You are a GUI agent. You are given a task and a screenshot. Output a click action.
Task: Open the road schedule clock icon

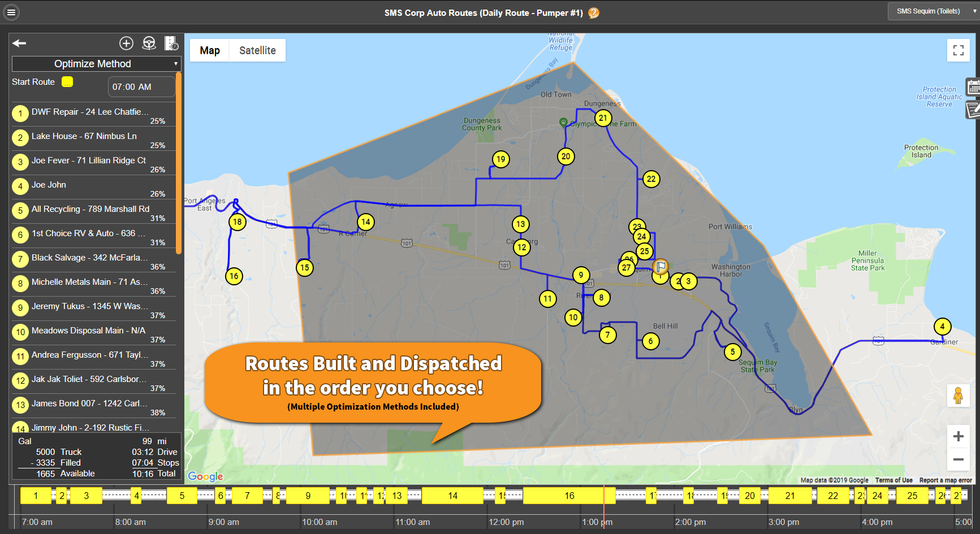point(171,44)
